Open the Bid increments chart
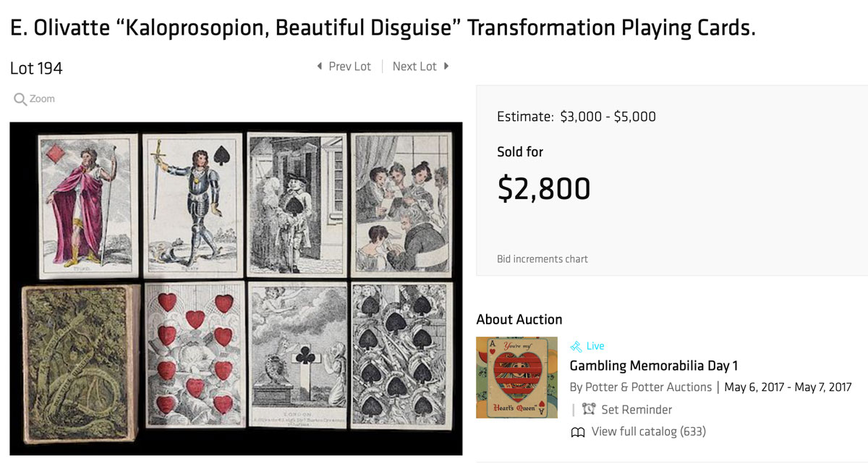 pyautogui.click(x=542, y=259)
